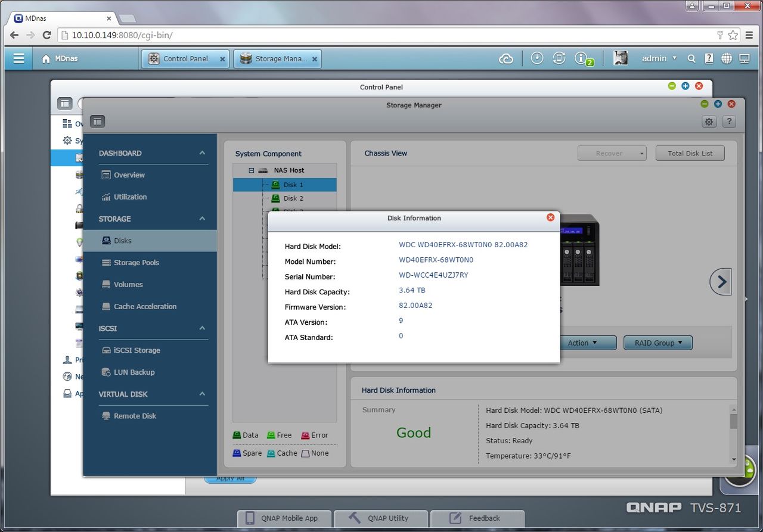The width and height of the screenshot is (763, 532).
Task: Click the Good summary status text
Action: coord(414,433)
